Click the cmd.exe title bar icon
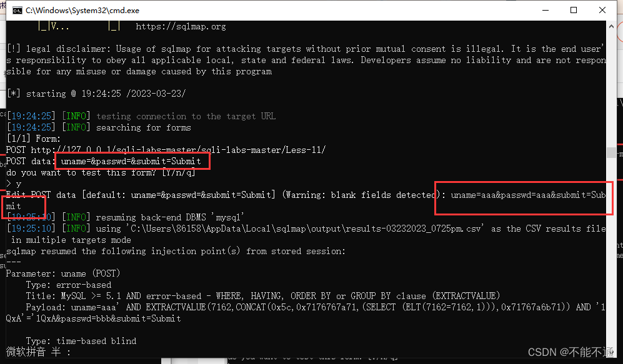The width and height of the screenshot is (623, 364). [17, 11]
